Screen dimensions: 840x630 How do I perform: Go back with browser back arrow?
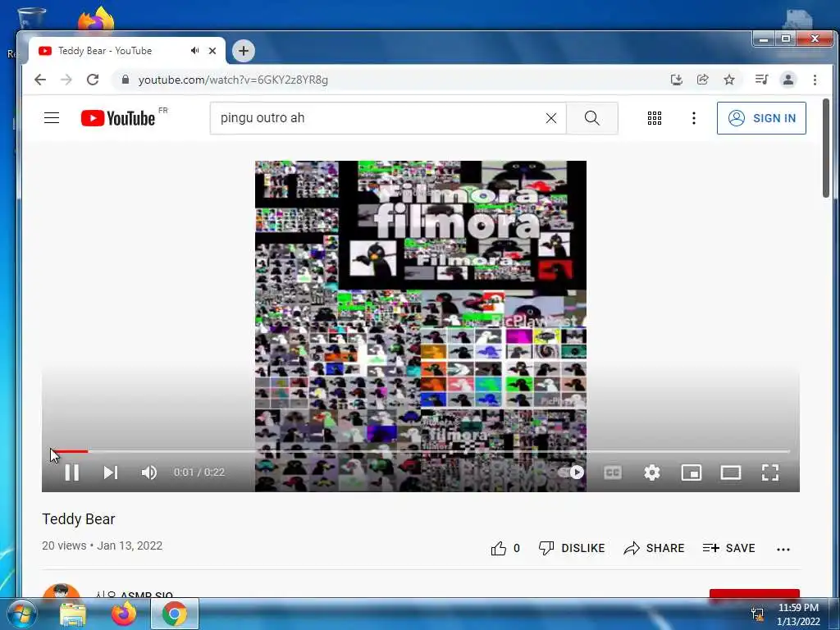pyautogui.click(x=40, y=80)
